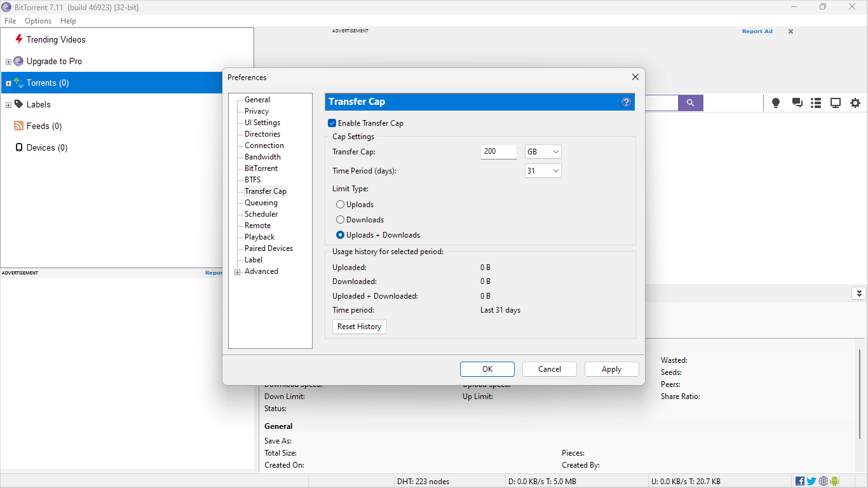
Task: Open the Time Period days dropdown
Action: (543, 171)
